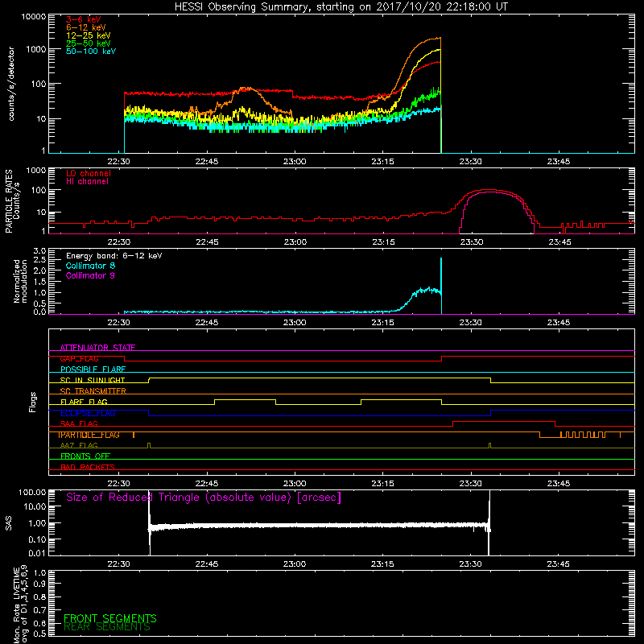Click the BAD_PACKETS flag label
This screenshot has height=644, width=644.
coord(88,467)
